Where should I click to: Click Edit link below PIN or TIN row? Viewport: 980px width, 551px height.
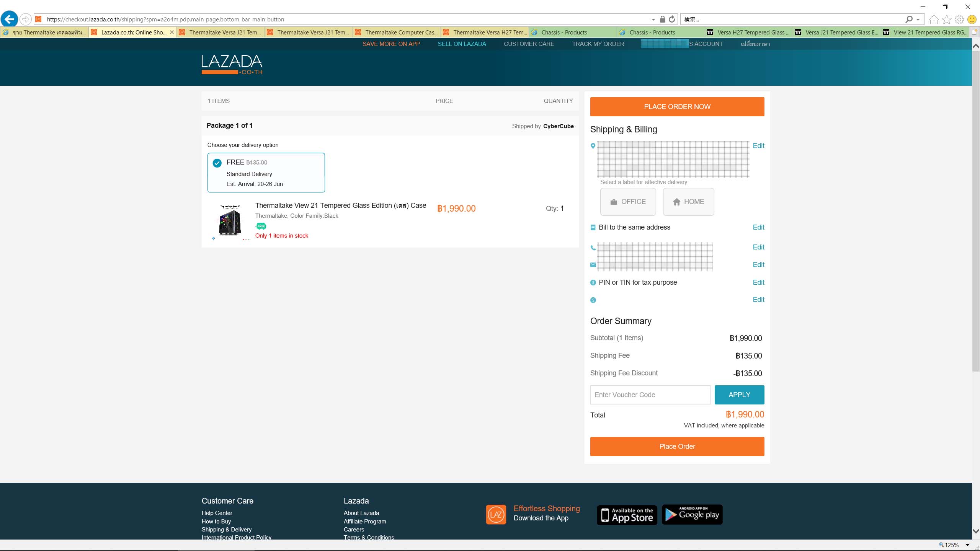(x=758, y=300)
